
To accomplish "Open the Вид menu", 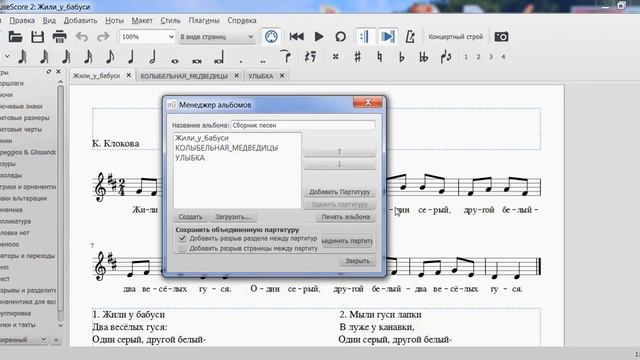I will [49, 20].
